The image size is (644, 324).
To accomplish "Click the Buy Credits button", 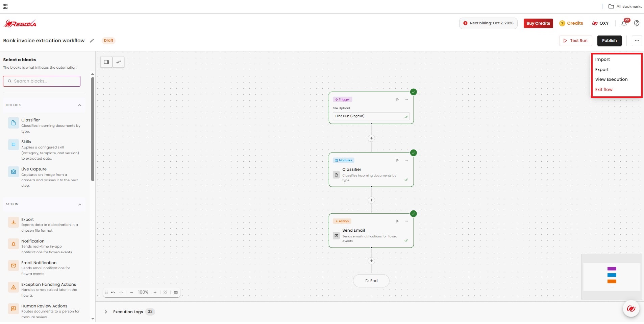I will [x=538, y=23].
